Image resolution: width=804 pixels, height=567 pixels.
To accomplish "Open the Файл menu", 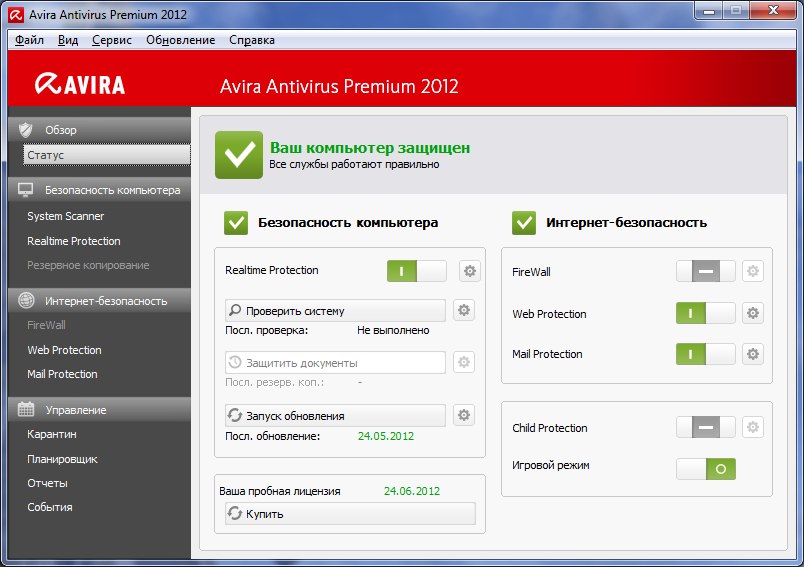I will point(29,40).
